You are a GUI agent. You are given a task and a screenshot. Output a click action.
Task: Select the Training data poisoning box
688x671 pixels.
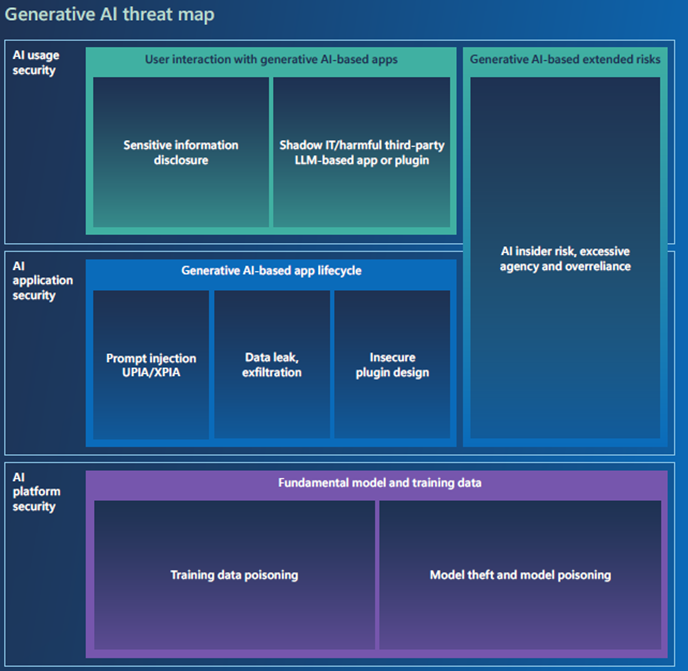pyautogui.click(x=234, y=575)
